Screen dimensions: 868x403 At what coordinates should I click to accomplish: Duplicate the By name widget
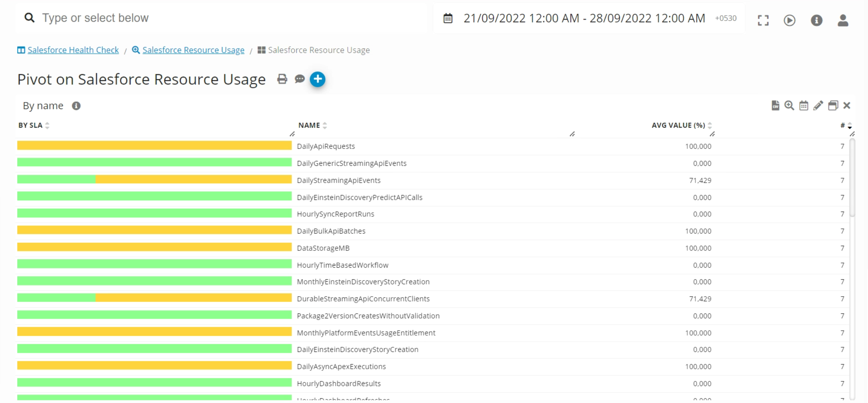(833, 106)
